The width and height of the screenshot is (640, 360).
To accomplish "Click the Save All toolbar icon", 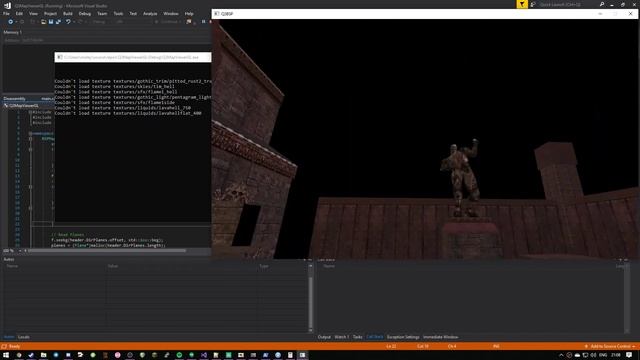I will (x=58, y=22).
